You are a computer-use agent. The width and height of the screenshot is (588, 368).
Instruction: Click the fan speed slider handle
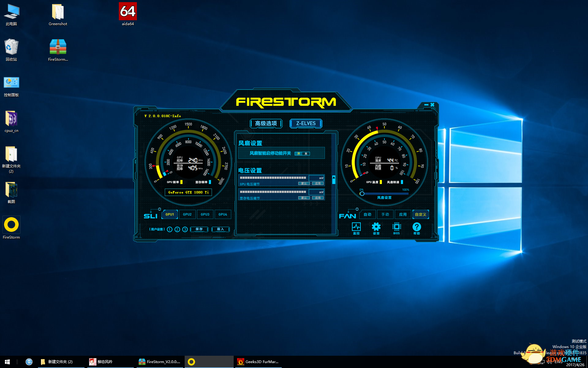pos(362,194)
